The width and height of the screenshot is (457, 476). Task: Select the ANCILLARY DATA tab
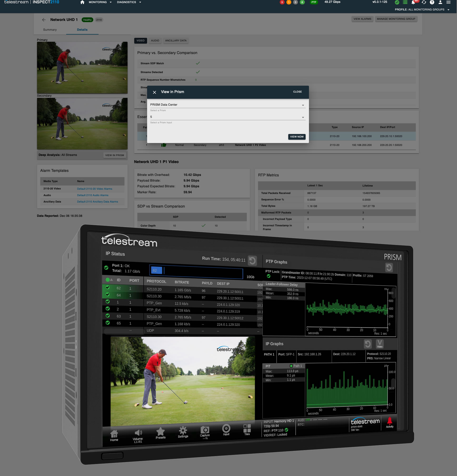[x=176, y=40]
